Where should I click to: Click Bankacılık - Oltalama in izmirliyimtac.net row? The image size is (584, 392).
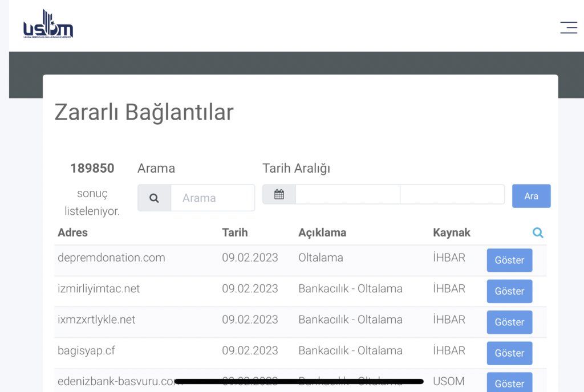[x=350, y=289]
